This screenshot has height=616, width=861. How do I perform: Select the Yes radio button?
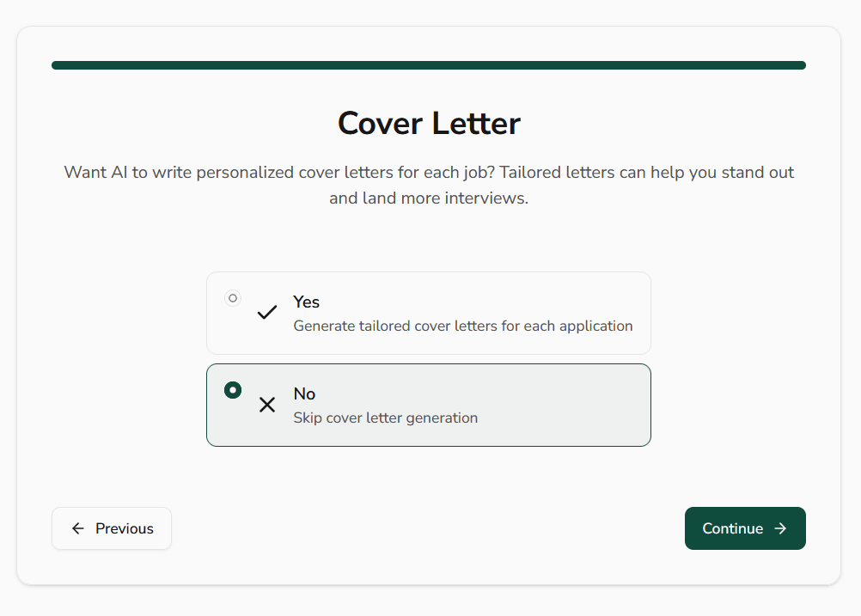[232, 298]
